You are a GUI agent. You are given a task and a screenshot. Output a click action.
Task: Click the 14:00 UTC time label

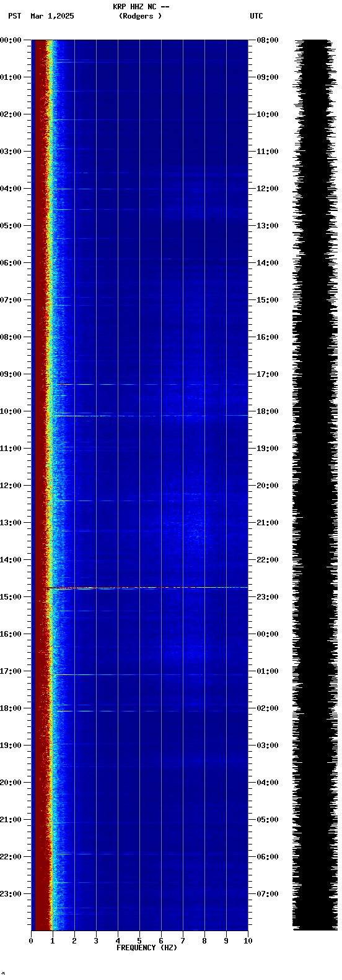268,263
